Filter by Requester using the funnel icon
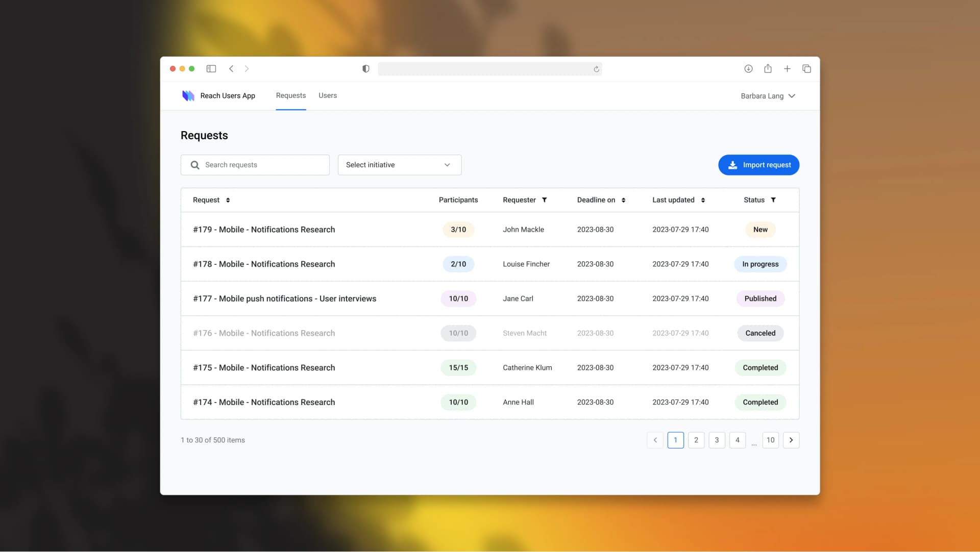The image size is (980, 552). click(x=545, y=200)
